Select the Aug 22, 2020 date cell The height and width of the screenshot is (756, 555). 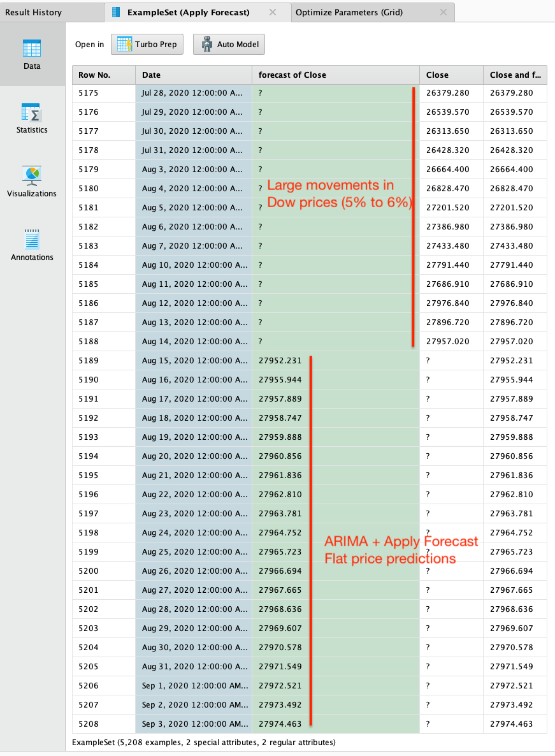194,495
